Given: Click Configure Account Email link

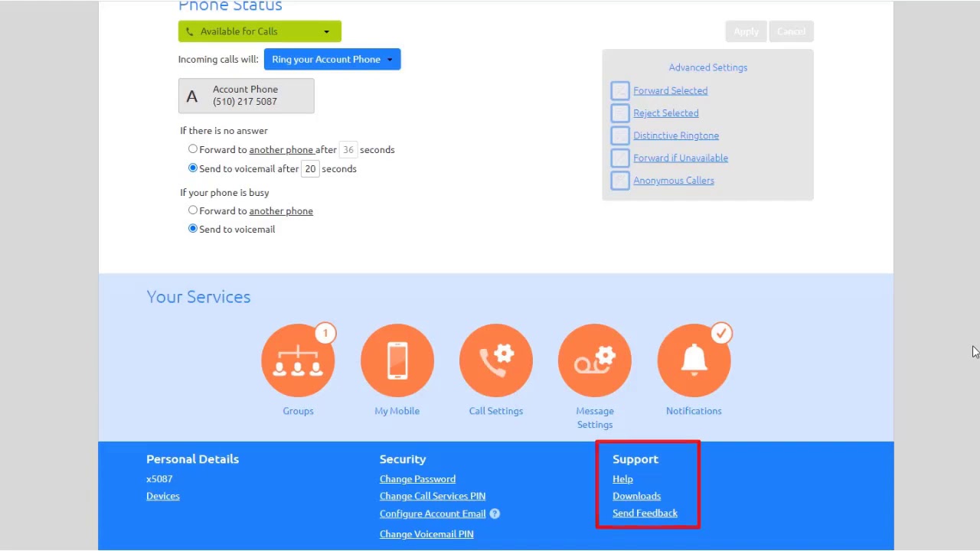Looking at the screenshot, I should pos(433,514).
